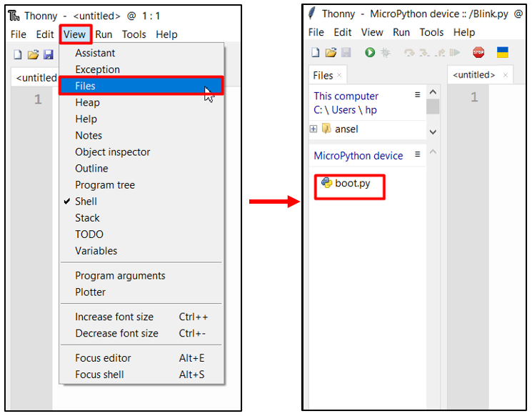Viewport: 532px width, 416px height.
Task: Choose Focus shell menu item
Action: point(141,375)
